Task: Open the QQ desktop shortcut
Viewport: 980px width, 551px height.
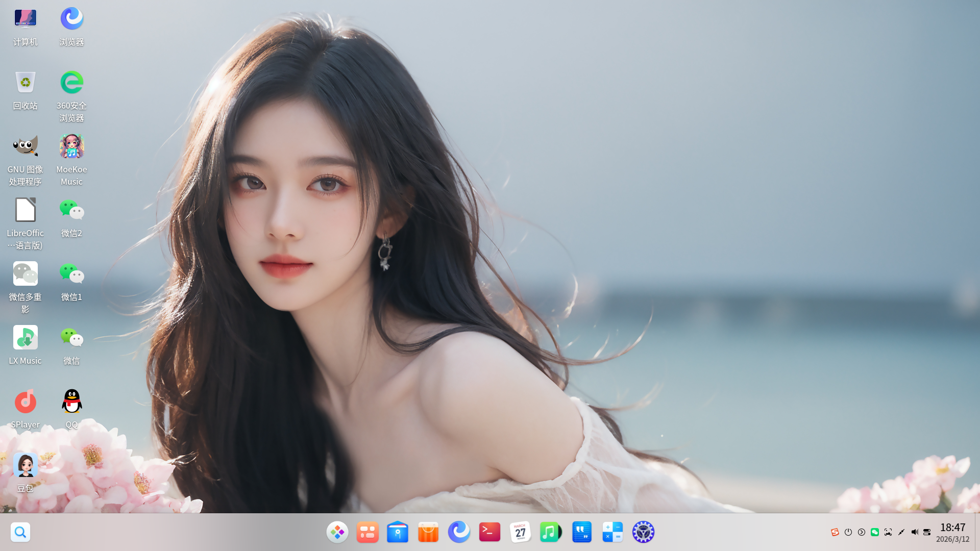Action: pyautogui.click(x=71, y=401)
